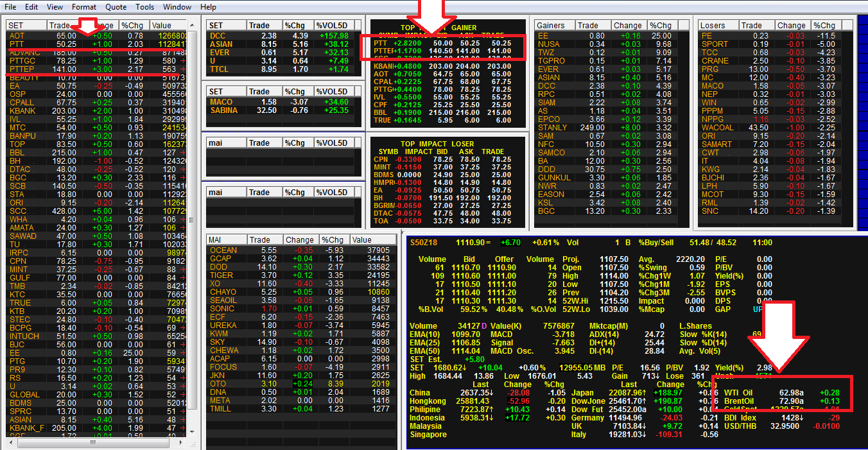Select SAMART row in Losers panel
The height and width of the screenshot is (450, 868).
(777, 144)
